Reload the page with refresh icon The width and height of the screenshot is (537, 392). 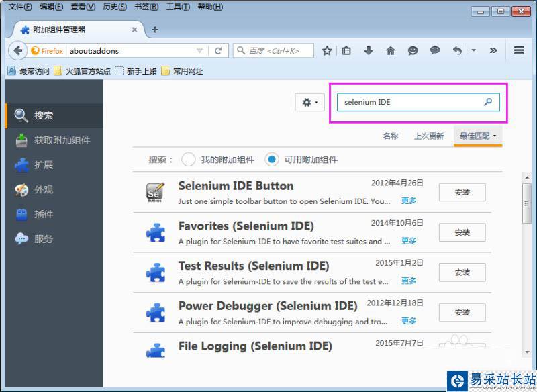pos(218,51)
